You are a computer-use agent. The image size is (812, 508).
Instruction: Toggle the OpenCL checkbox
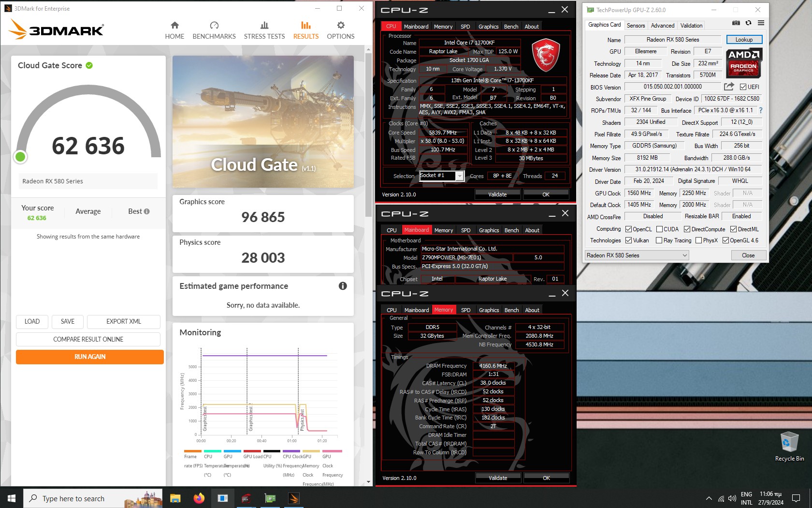point(628,229)
